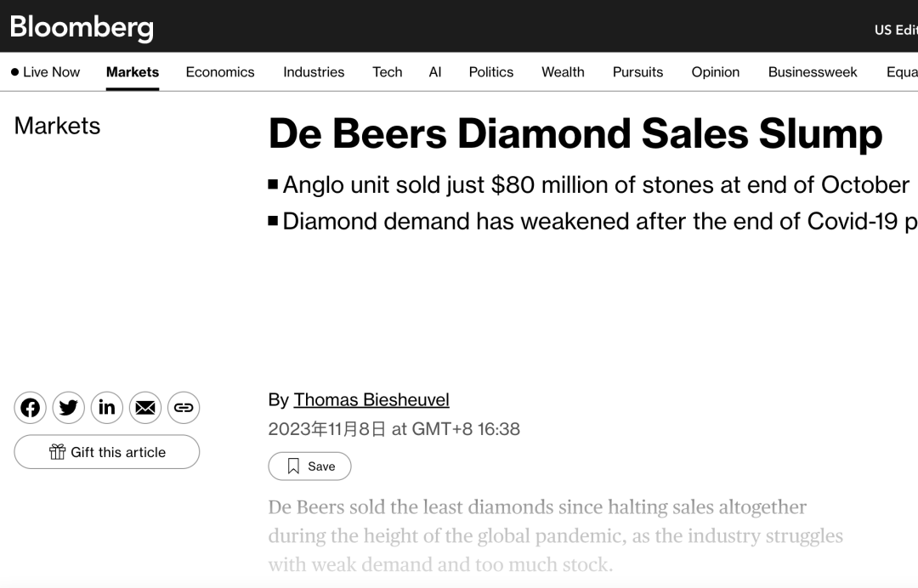The width and height of the screenshot is (918, 588).
Task: Click the Diamond demand has weakened bullet
Action: click(x=593, y=221)
